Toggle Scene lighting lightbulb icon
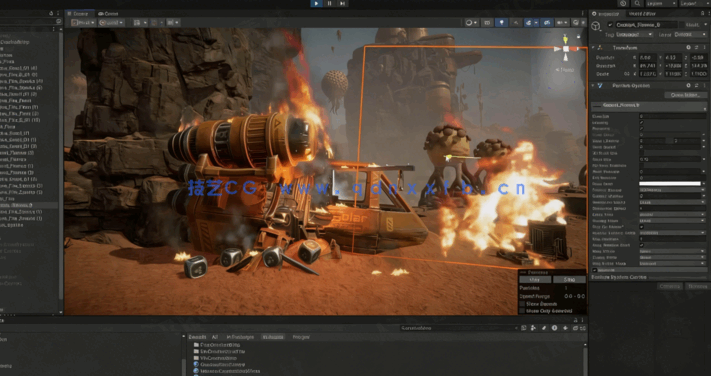The image size is (711, 376). click(x=502, y=22)
